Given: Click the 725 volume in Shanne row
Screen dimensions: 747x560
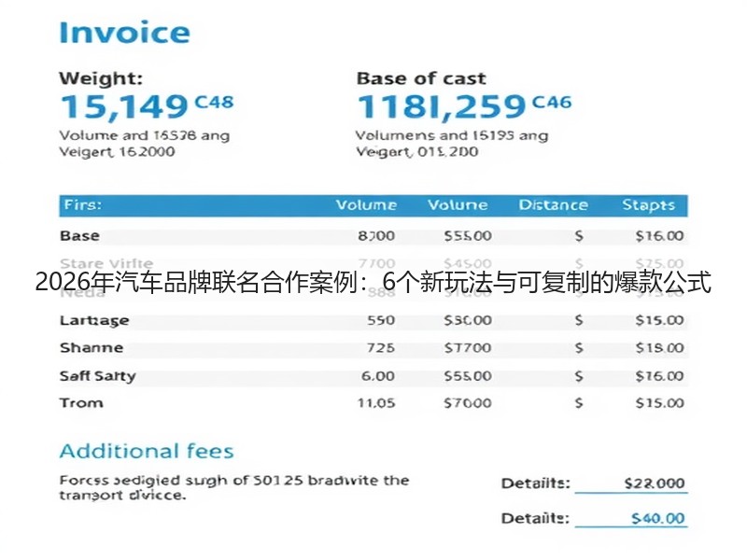Looking at the screenshot, I should tap(381, 347).
